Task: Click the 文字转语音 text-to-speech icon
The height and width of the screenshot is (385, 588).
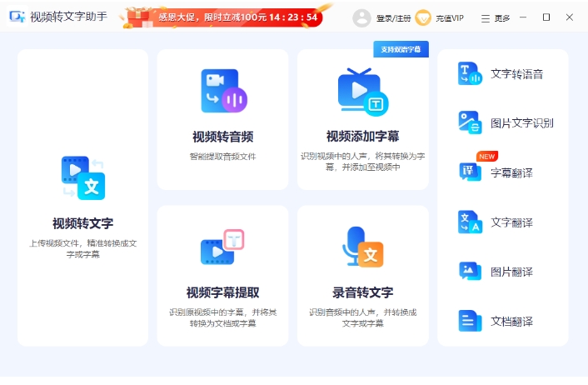Action: tap(470, 73)
